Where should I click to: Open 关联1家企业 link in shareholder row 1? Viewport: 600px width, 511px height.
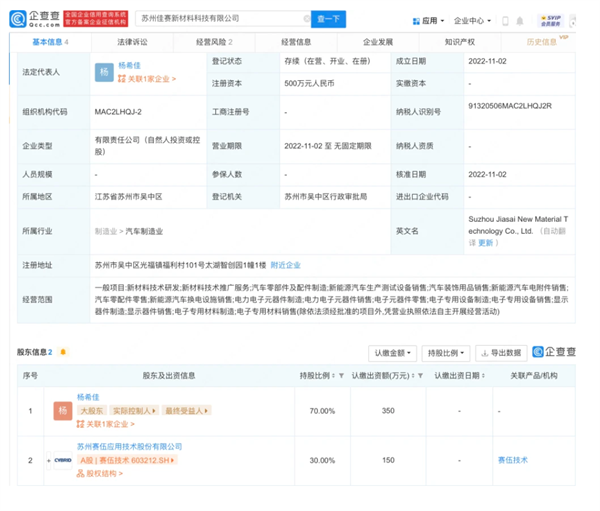click(x=106, y=424)
